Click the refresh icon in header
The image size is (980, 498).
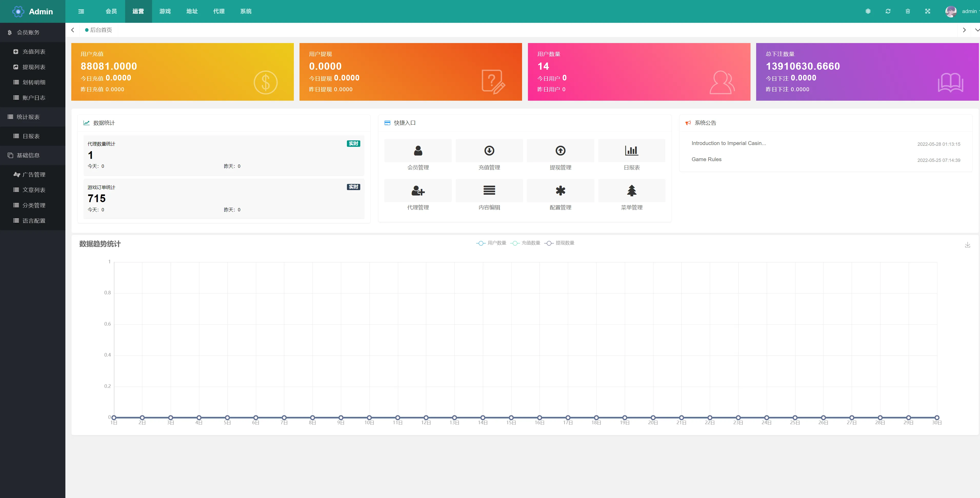888,12
